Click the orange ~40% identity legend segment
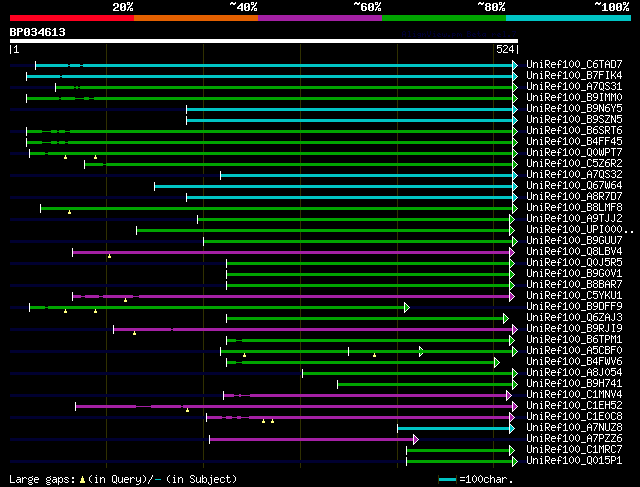 [196, 18]
